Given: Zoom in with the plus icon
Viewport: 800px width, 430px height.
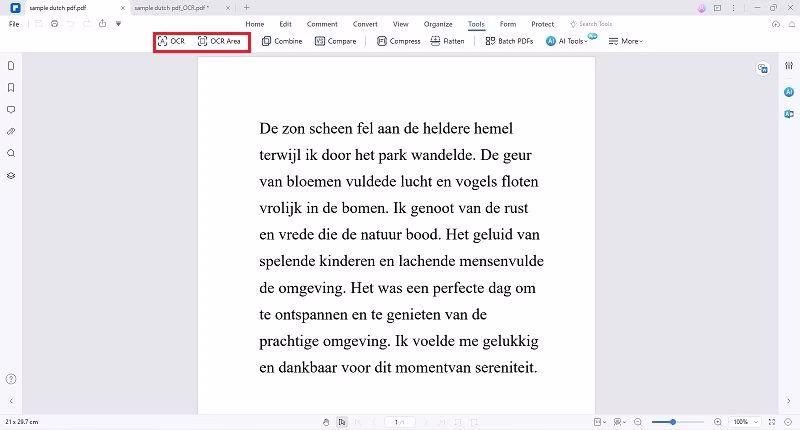Looking at the screenshot, I should tap(718, 422).
